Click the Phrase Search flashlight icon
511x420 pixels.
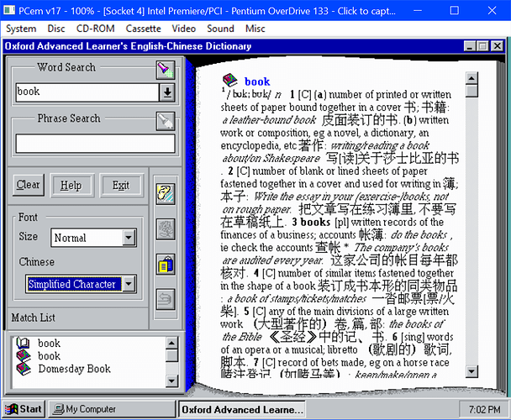point(166,121)
